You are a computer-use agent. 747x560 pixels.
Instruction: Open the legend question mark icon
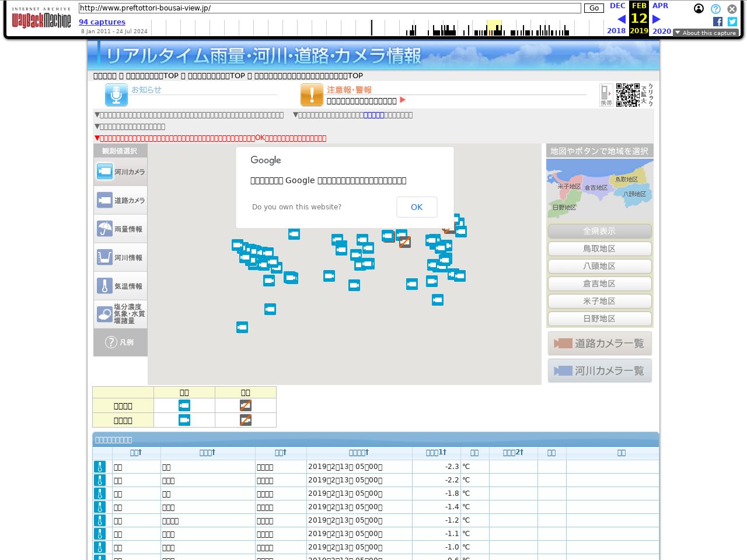click(111, 342)
